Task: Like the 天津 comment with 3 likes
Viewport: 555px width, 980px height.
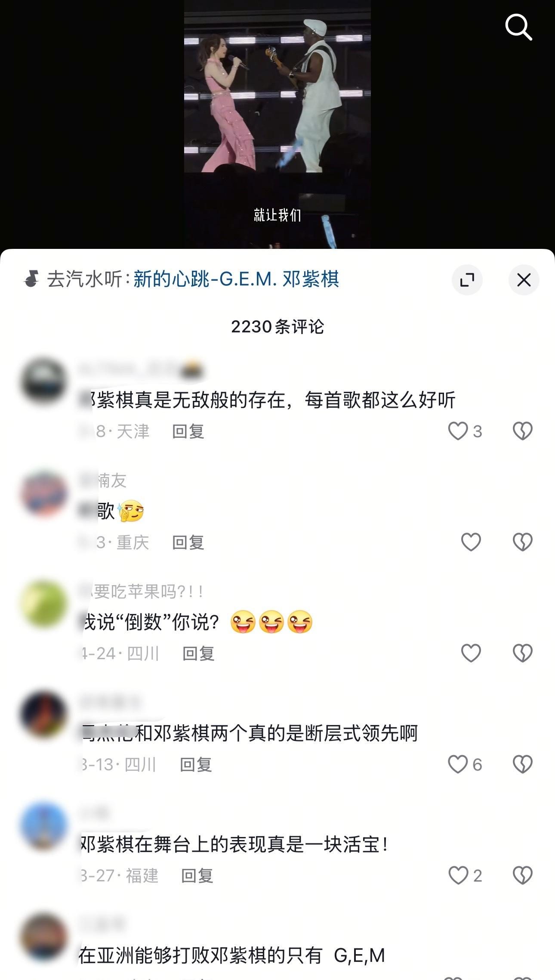Action: (x=458, y=431)
